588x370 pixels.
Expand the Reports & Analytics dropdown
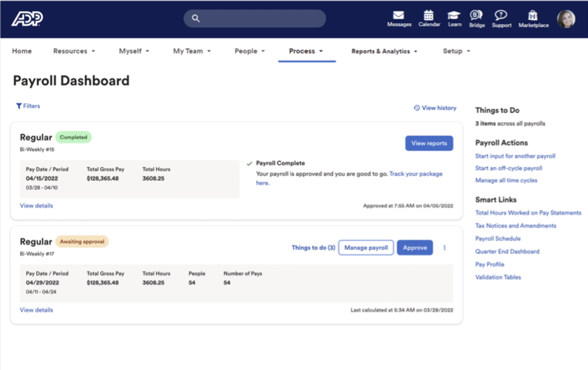point(384,51)
